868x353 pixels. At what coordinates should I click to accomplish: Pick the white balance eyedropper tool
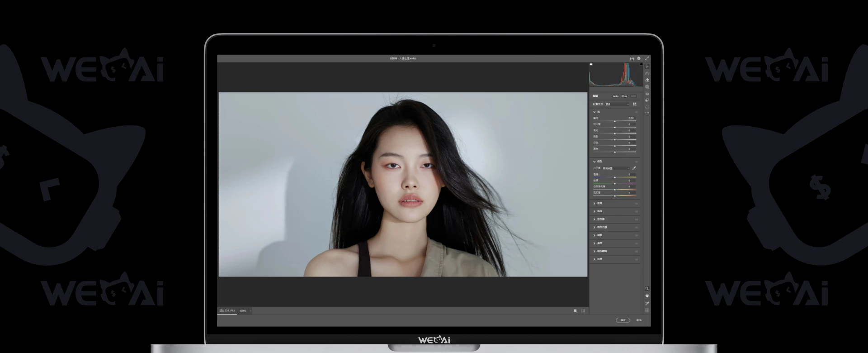(634, 168)
